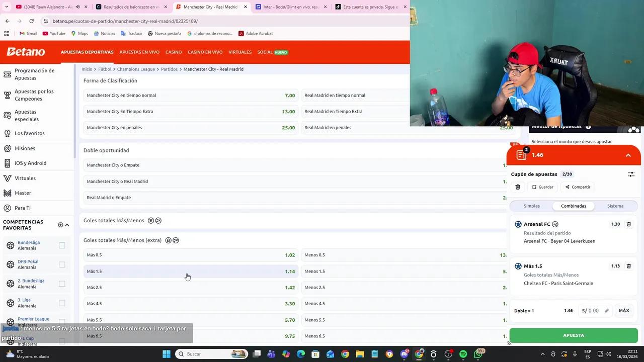644x362 pixels.
Task: Open bet slip settings sliders icon
Action: (631, 174)
